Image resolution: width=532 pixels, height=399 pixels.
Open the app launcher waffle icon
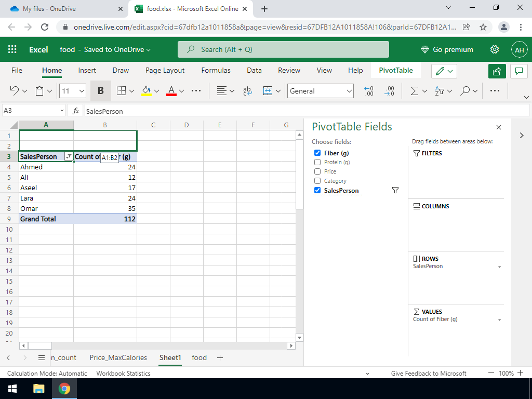12,49
